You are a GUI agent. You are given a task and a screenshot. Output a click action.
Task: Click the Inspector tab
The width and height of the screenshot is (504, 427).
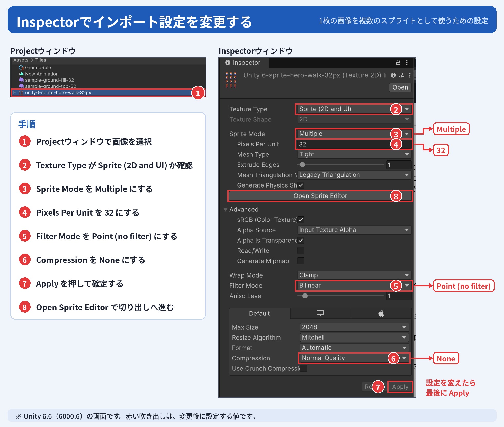coord(243,63)
